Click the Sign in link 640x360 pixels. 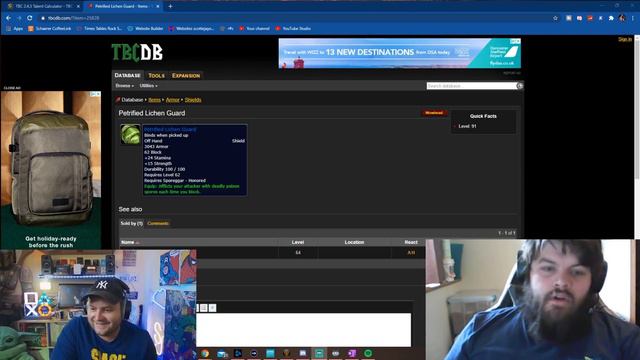point(625,39)
